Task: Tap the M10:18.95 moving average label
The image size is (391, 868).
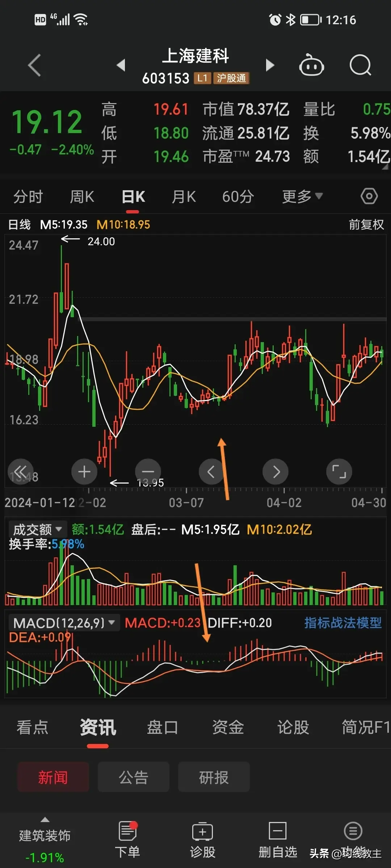Action: 123,225
